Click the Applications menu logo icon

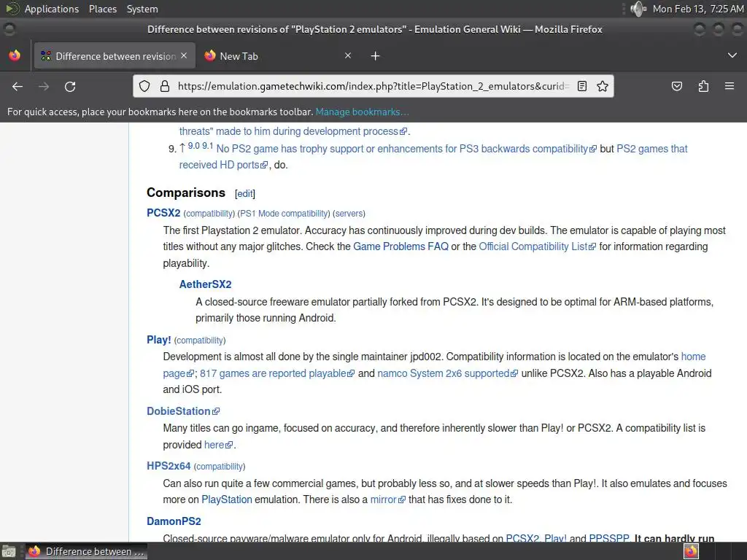coord(12,9)
